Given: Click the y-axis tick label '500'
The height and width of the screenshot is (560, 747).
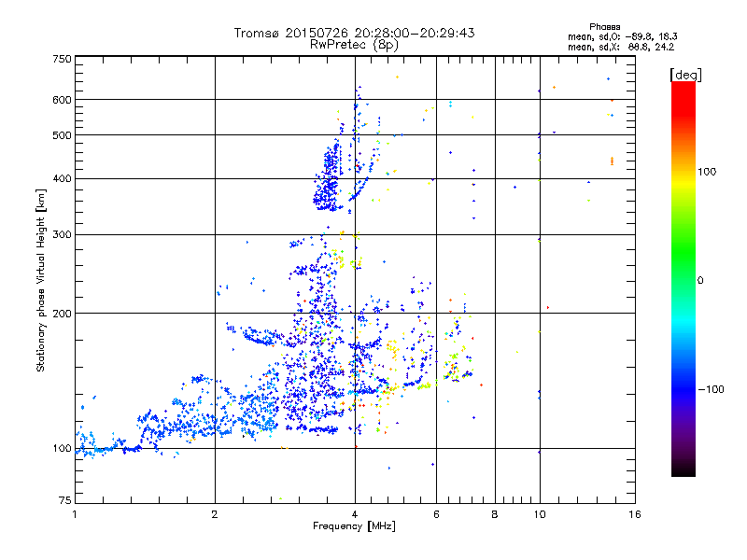Looking at the screenshot, I should tap(62, 135).
